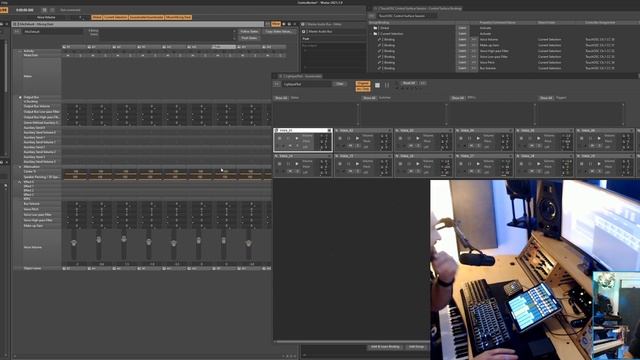Open the Peak meter type dropdown
640x360 pixels.
[x=333, y=38]
